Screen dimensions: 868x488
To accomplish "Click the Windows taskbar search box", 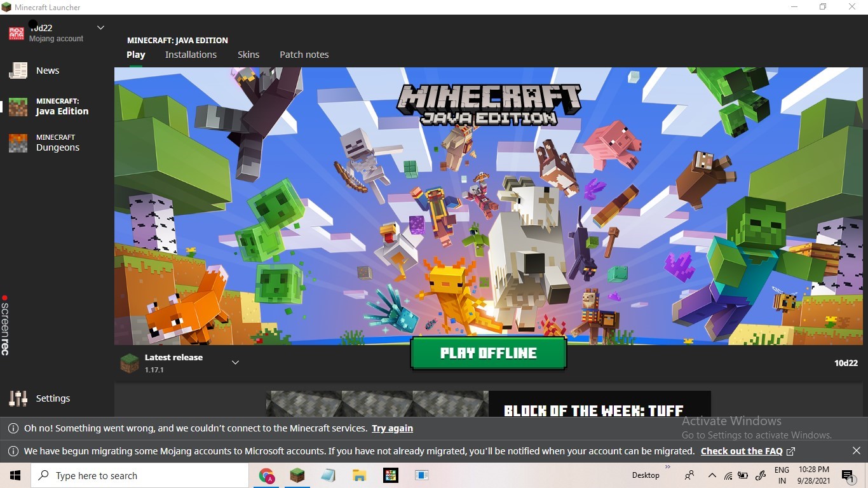I will coord(140,475).
